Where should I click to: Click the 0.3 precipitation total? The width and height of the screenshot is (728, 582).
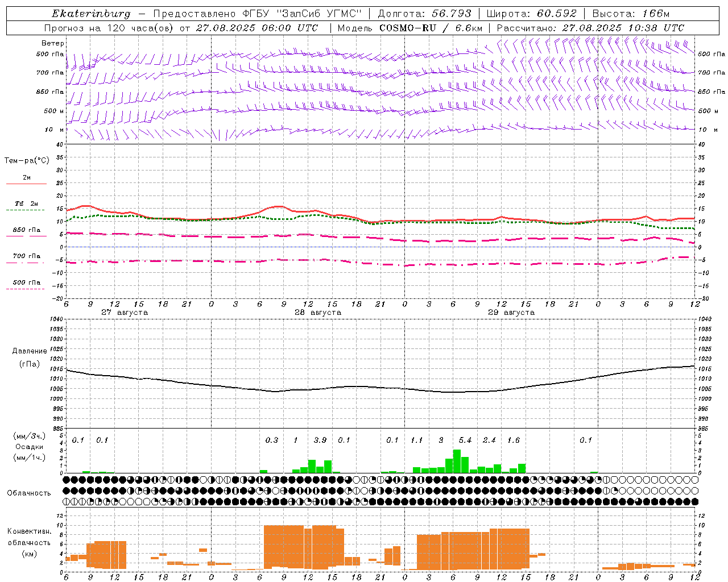tap(272, 440)
